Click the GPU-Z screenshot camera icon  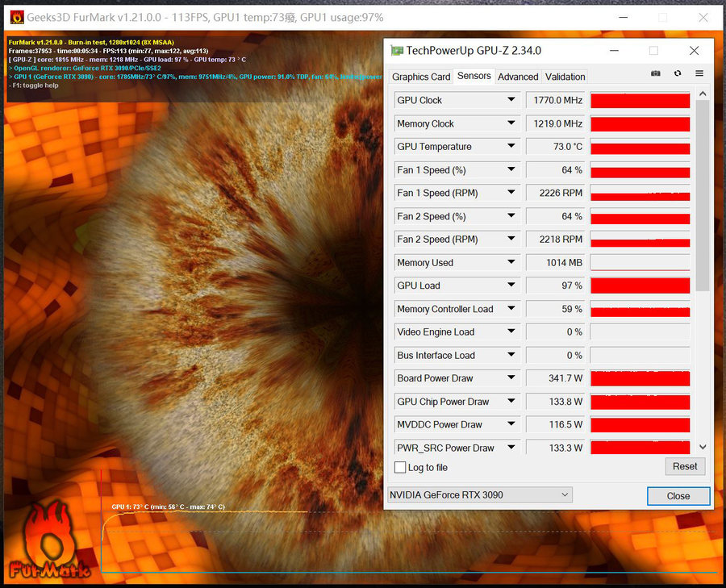pos(656,73)
